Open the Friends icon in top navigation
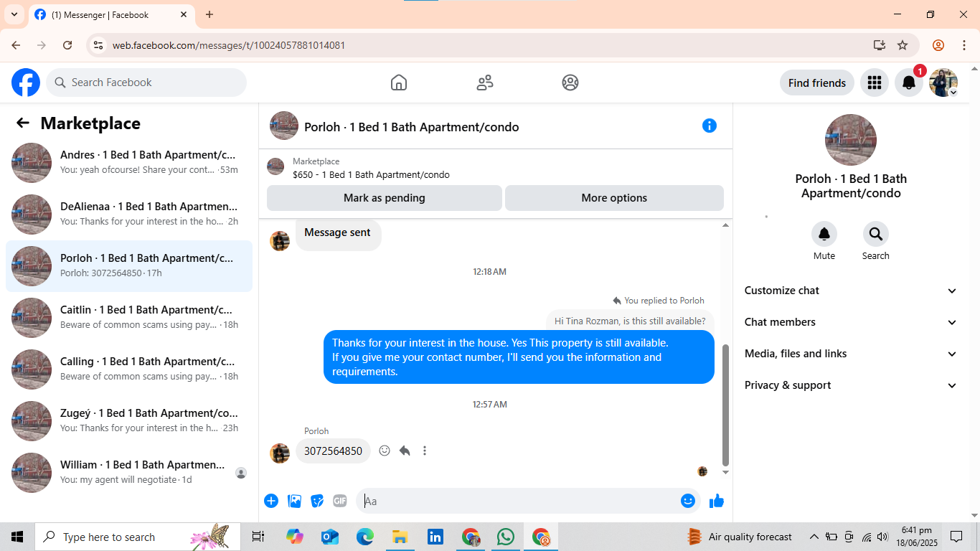The height and width of the screenshot is (551, 980). click(485, 83)
